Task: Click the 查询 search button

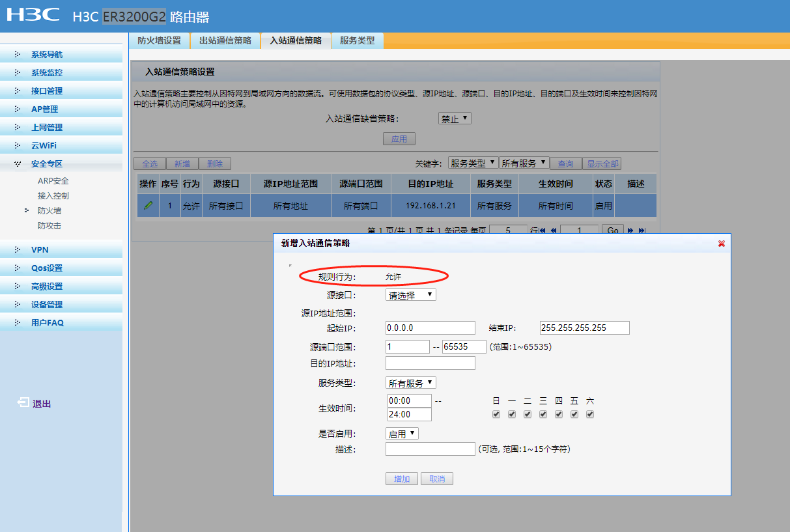Action: click(x=566, y=163)
